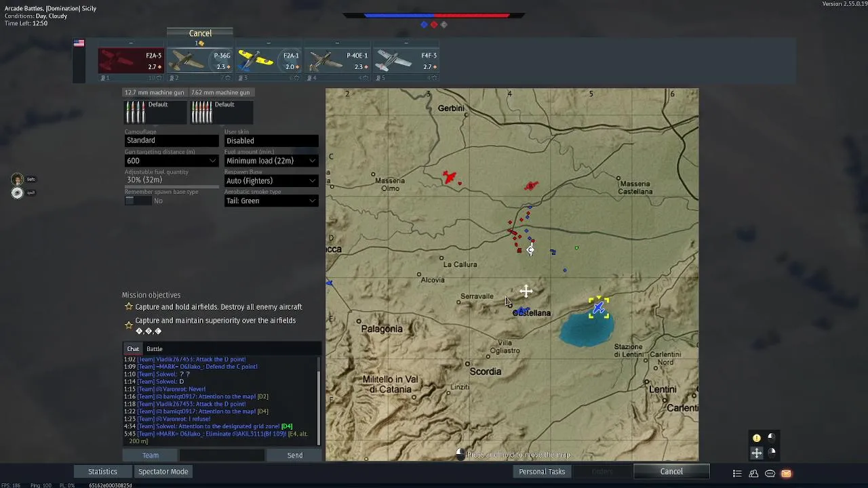Expand Gun targeting distance dropdown
The height and width of the screenshot is (488, 868).
[172, 161]
